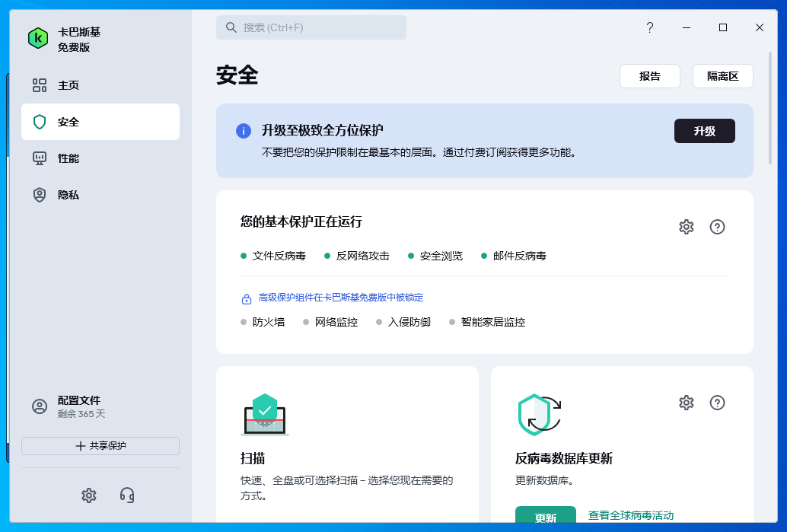Open the 配置文件 profile icon
Screen dimensions: 787x532
(40, 406)
